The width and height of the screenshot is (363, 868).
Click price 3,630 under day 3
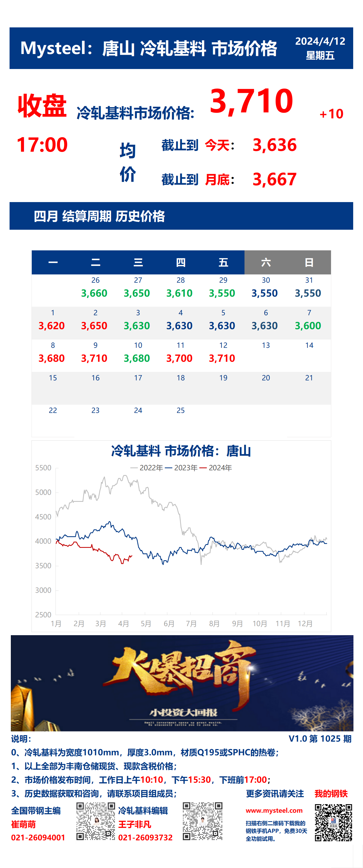point(137,326)
